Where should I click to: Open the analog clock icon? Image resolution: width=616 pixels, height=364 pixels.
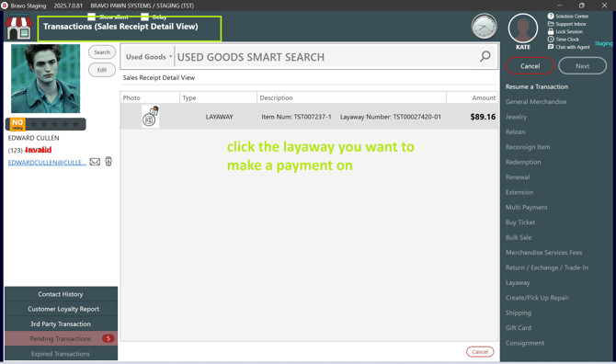coord(484,27)
